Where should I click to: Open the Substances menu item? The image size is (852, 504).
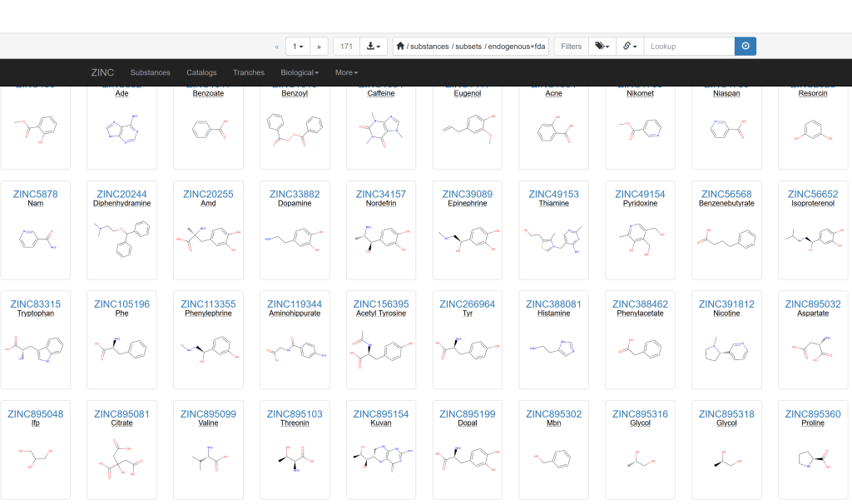tap(150, 72)
